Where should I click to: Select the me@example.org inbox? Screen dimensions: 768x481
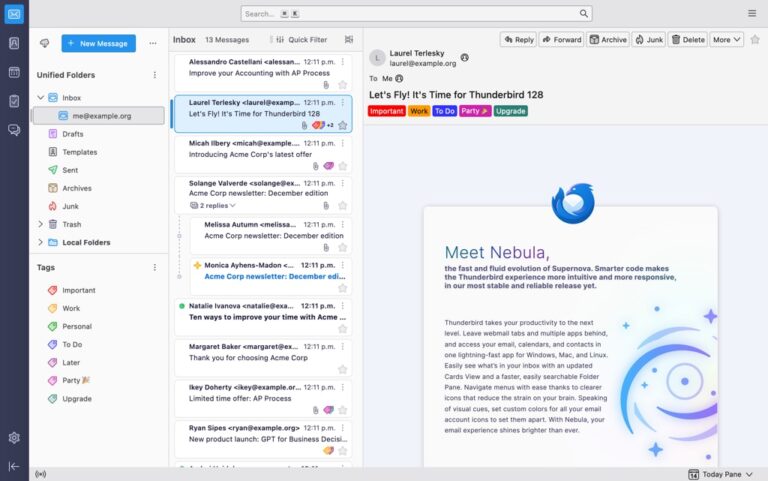coord(98,116)
